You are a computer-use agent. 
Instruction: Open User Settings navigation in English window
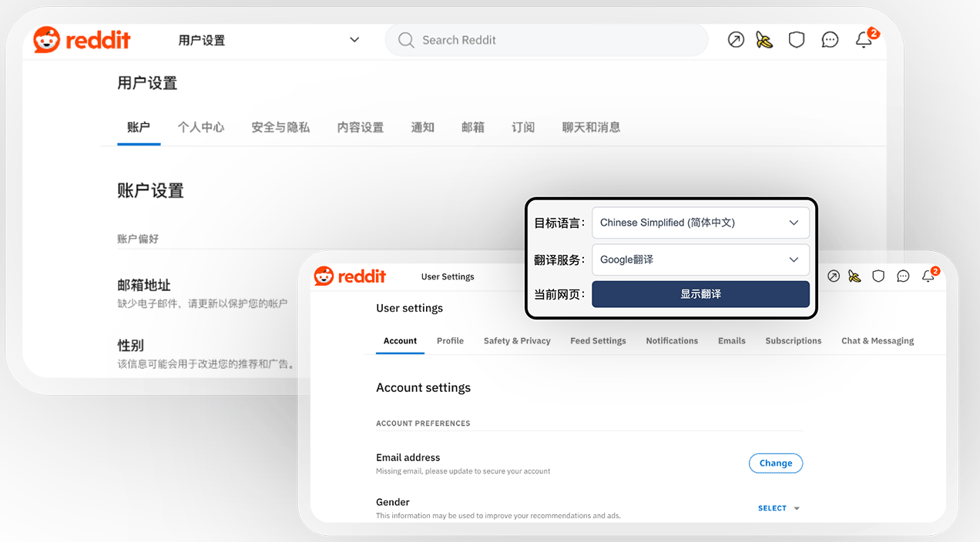[x=448, y=276]
